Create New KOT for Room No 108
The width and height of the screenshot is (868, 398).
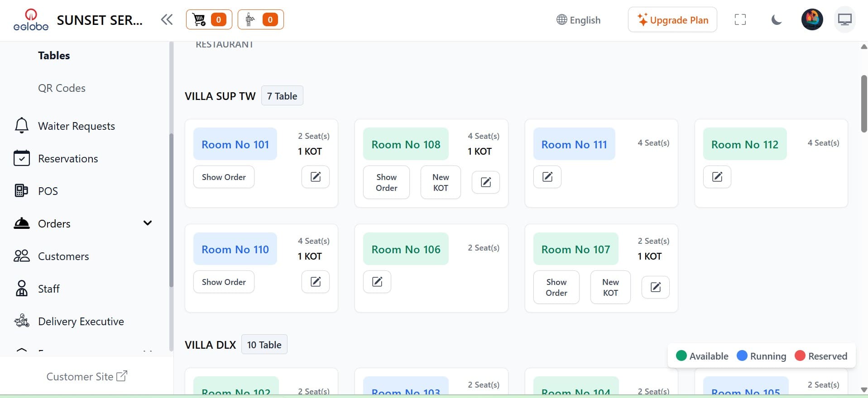[441, 182]
